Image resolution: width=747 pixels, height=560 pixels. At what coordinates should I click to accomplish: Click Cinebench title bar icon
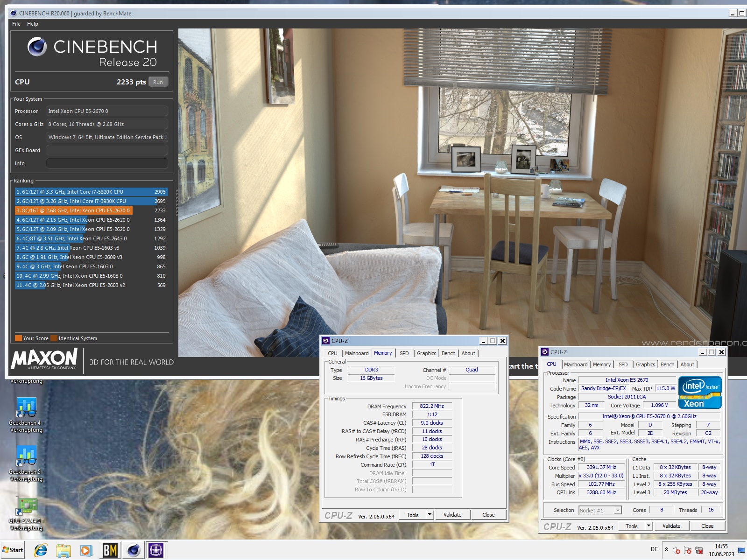[14, 13]
